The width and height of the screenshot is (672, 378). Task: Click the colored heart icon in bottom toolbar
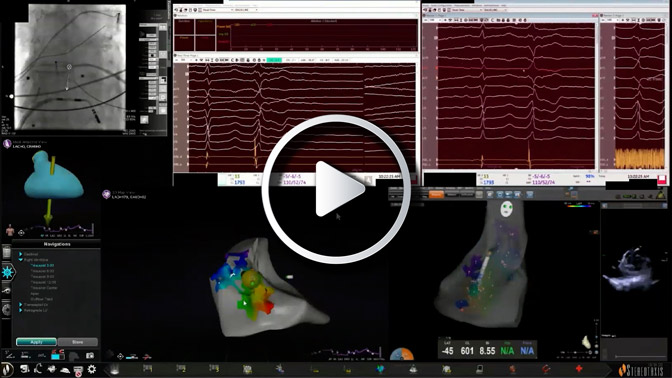pyautogui.click(x=380, y=369)
